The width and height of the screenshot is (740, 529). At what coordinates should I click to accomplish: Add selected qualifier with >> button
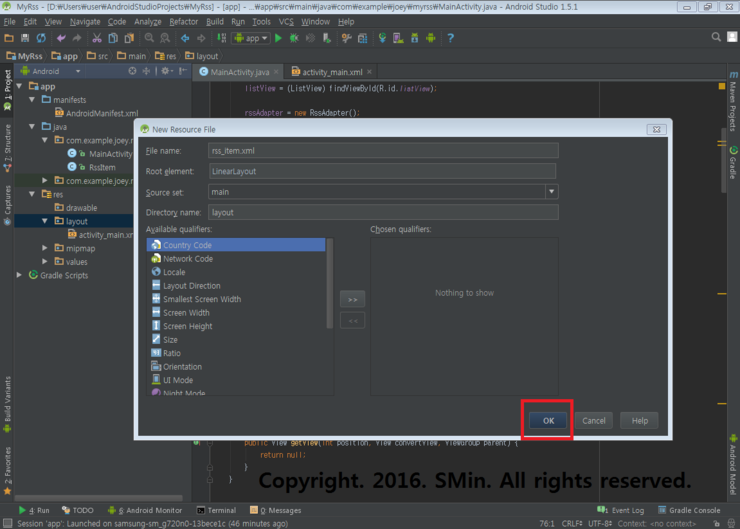352,299
